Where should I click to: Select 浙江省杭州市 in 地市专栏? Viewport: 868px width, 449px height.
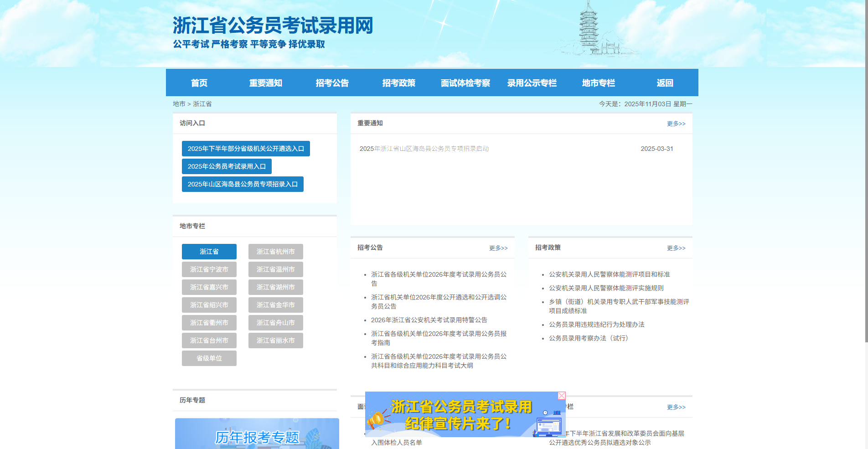click(275, 251)
